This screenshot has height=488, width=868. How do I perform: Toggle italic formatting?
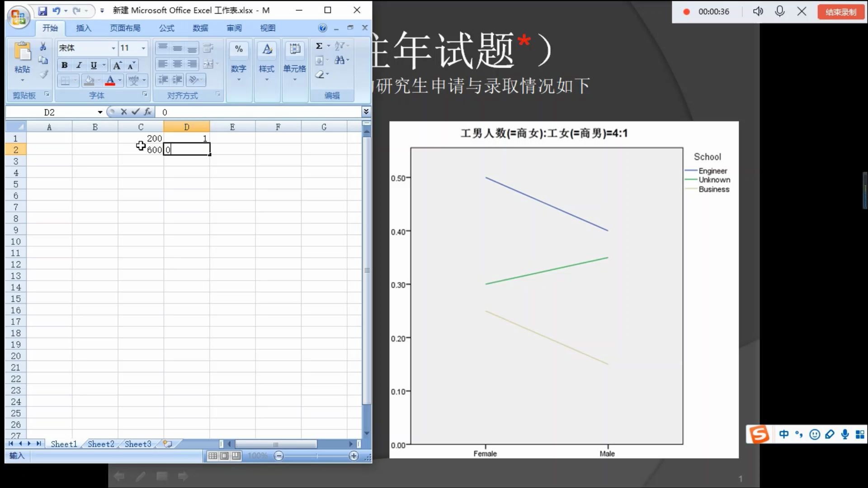(x=79, y=66)
